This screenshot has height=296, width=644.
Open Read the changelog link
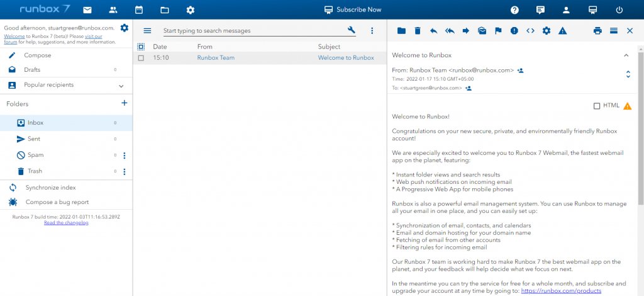(66, 223)
